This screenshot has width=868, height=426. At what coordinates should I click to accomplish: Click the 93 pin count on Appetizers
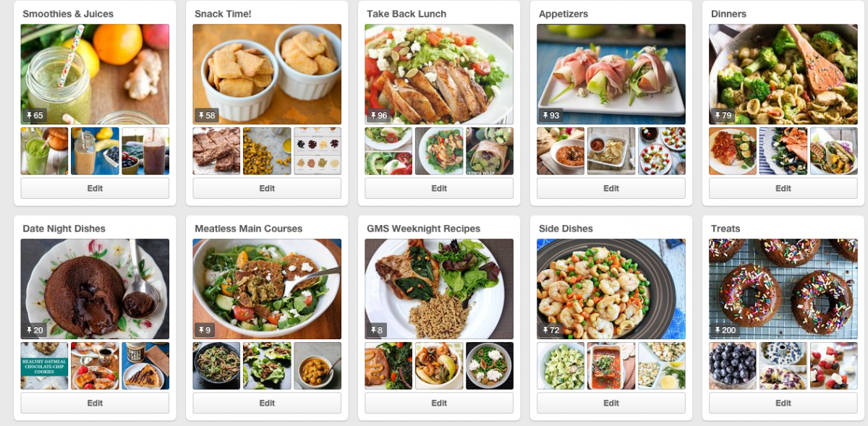pyautogui.click(x=550, y=116)
